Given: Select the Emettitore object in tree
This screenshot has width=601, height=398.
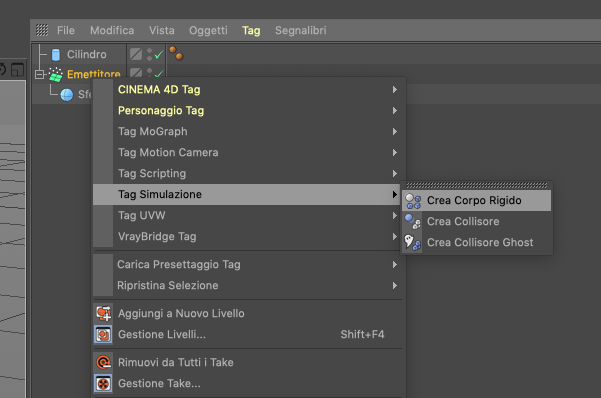Looking at the screenshot, I should [x=94, y=74].
